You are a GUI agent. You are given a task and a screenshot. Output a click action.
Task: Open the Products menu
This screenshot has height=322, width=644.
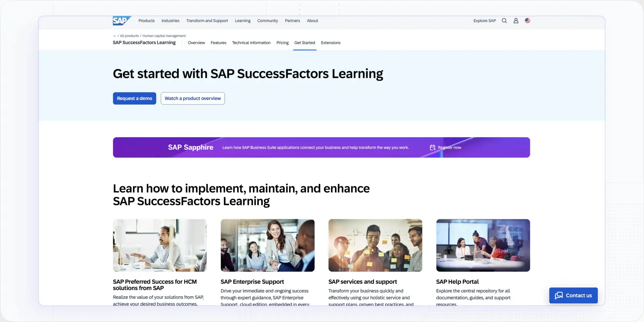pos(146,21)
